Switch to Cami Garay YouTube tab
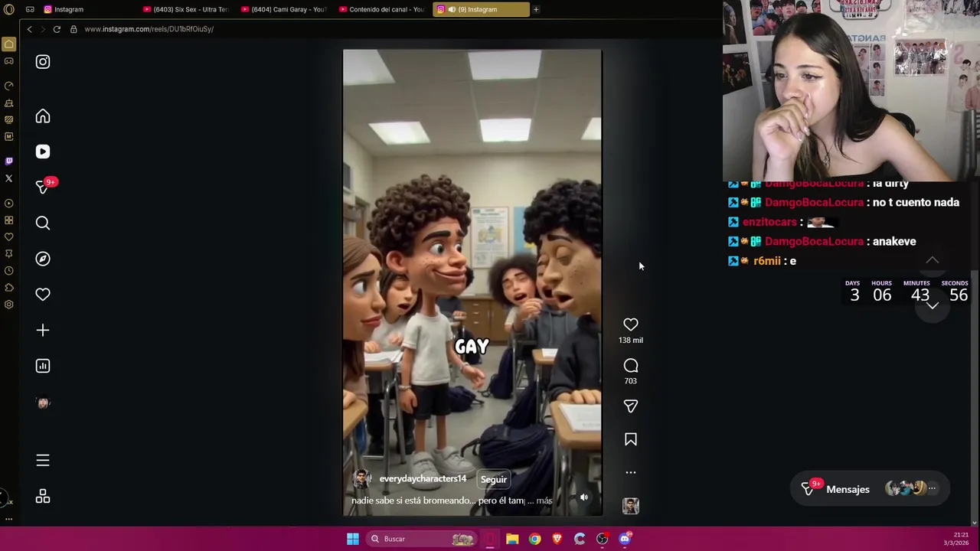 click(286, 9)
